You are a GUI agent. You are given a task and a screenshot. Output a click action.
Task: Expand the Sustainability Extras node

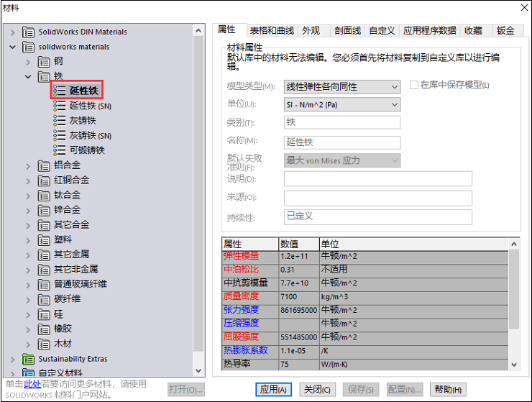pos(12,360)
